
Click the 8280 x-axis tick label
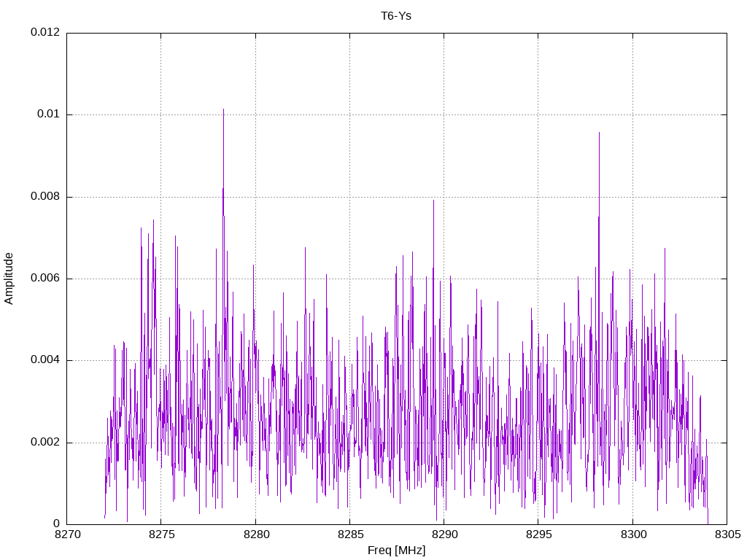coord(256,534)
